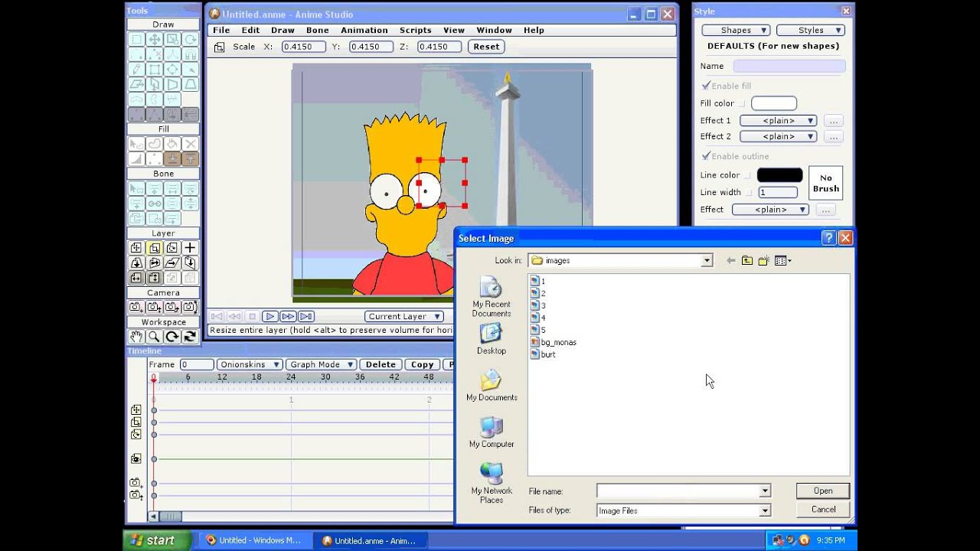Expand the Effect 1 plain dropdown

[x=778, y=121]
